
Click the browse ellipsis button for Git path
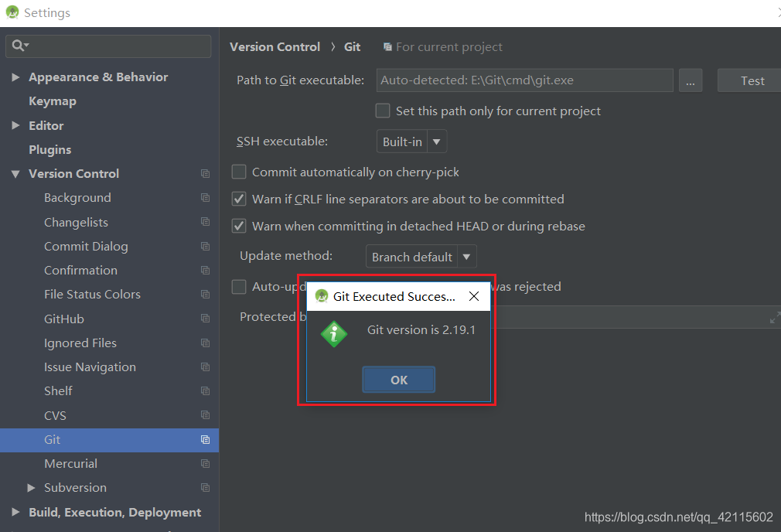click(691, 80)
